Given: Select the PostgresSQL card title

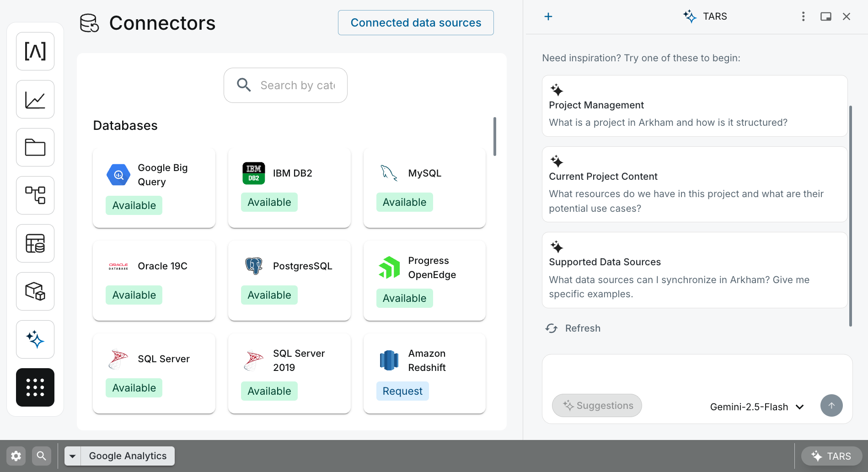Looking at the screenshot, I should click(x=303, y=266).
